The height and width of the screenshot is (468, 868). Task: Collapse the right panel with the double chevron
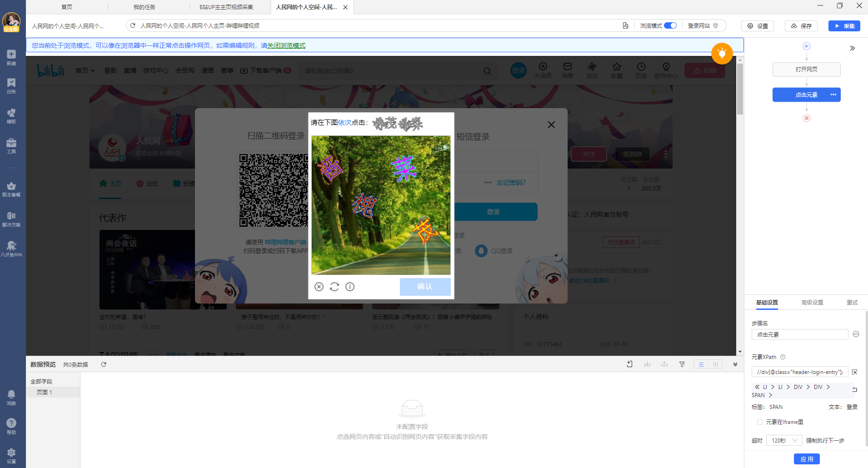pos(853,48)
